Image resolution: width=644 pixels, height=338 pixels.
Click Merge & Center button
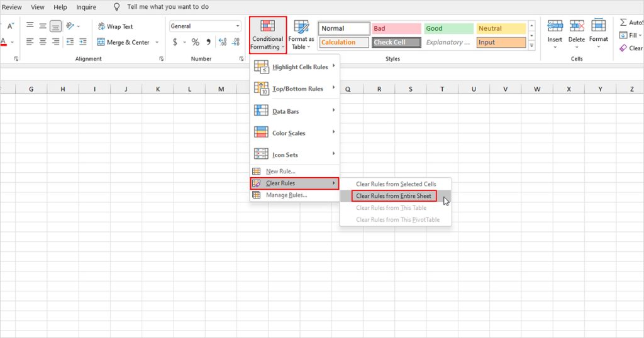123,42
